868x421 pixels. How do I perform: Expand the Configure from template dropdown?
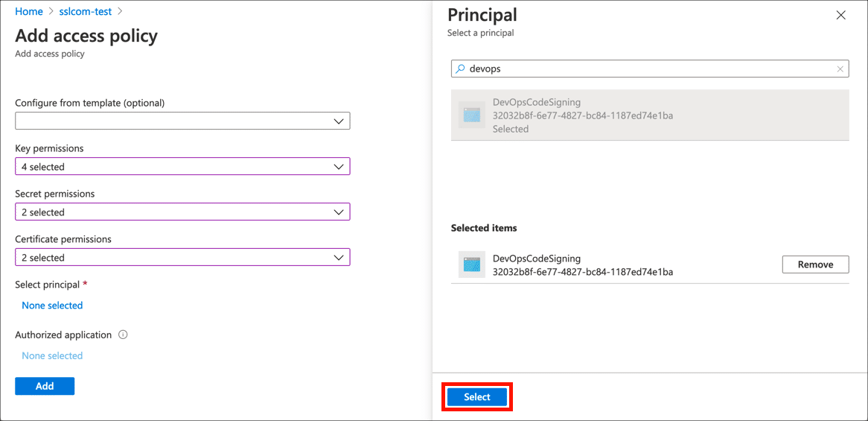tap(182, 121)
